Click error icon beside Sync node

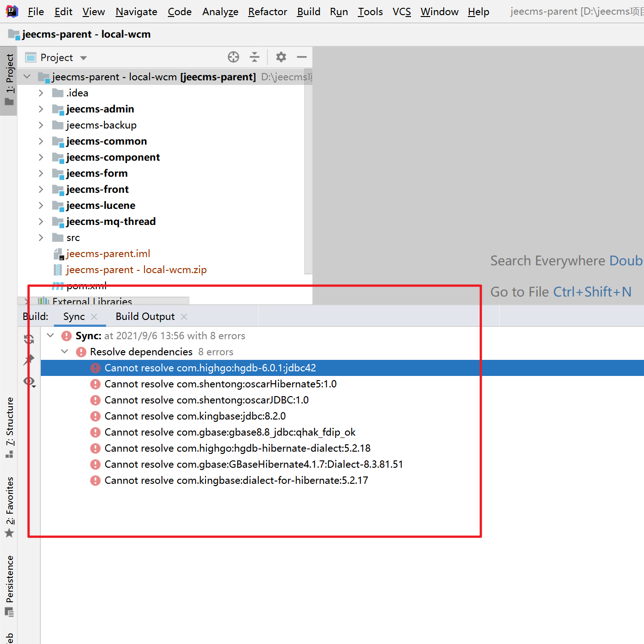coord(67,336)
